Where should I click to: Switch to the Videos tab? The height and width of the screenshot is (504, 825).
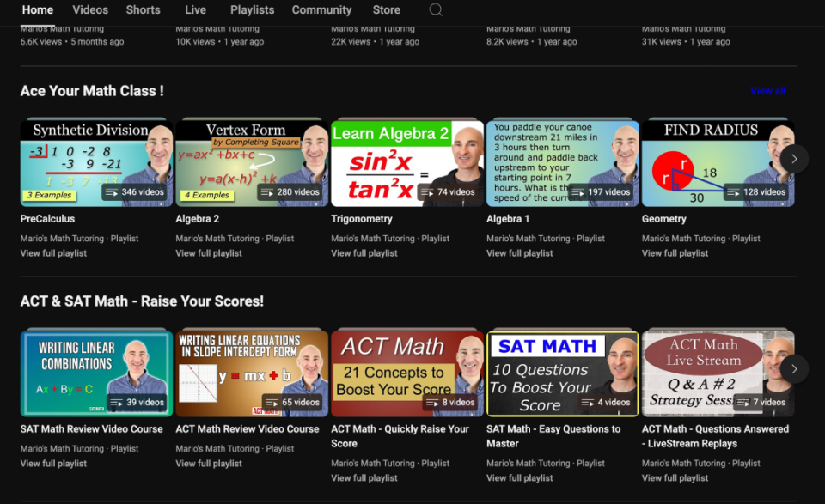[90, 10]
